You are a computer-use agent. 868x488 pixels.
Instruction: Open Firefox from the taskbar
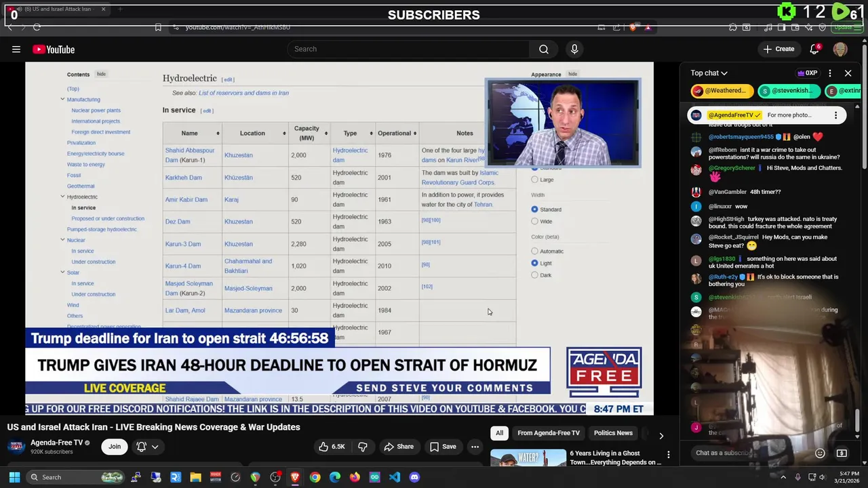(355, 477)
